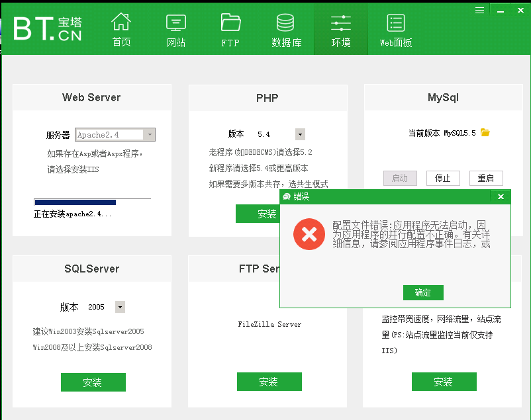Viewport: 531px width, 420px height.
Task: Click the Web Server card heading
Action: click(x=91, y=97)
